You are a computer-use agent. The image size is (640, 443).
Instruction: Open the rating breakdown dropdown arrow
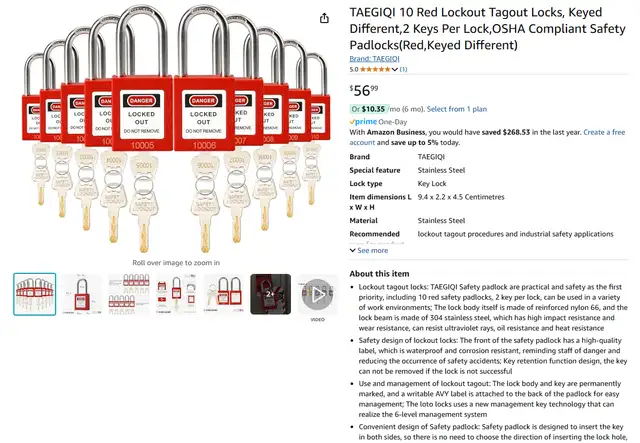point(396,69)
